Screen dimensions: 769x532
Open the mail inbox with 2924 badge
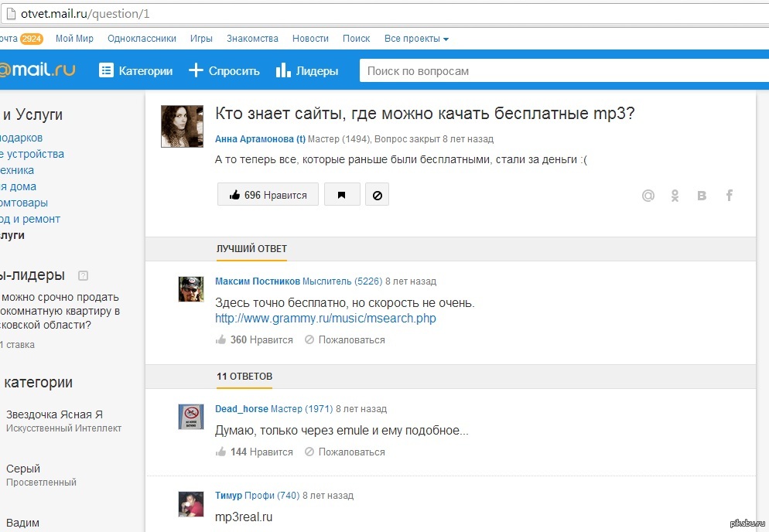click(x=22, y=39)
